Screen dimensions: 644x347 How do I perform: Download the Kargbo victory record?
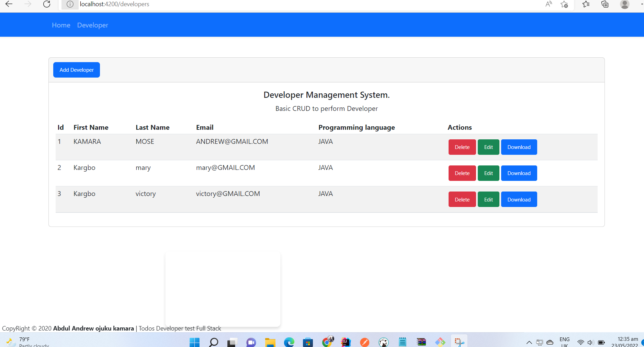[x=519, y=199]
